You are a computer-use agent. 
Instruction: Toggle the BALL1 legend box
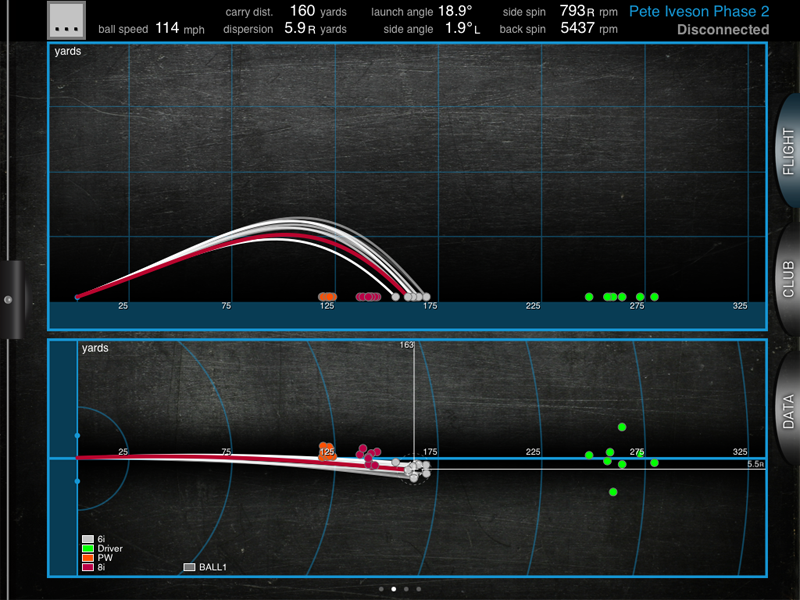pos(189,567)
